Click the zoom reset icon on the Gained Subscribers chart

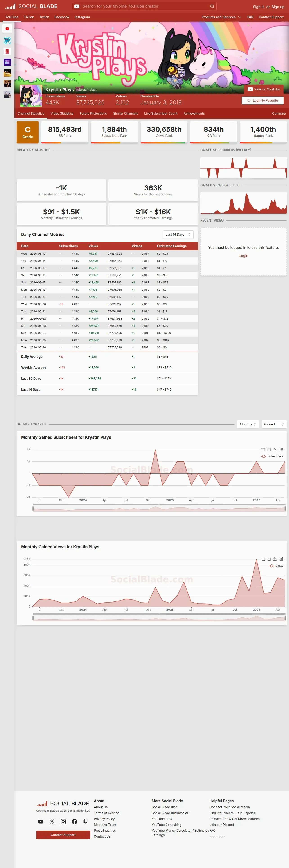pos(269,450)
